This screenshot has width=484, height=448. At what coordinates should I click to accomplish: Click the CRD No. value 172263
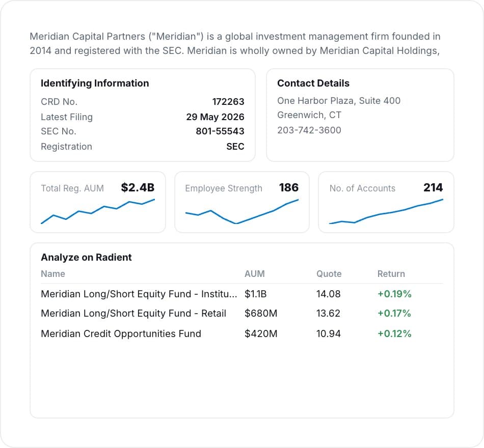point(228,101)
